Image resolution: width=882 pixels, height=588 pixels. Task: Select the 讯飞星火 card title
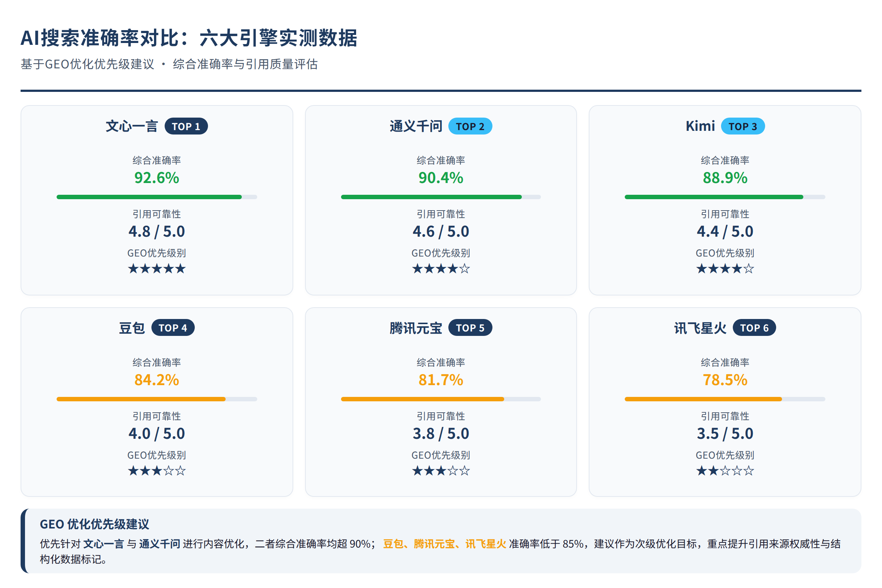700,328
